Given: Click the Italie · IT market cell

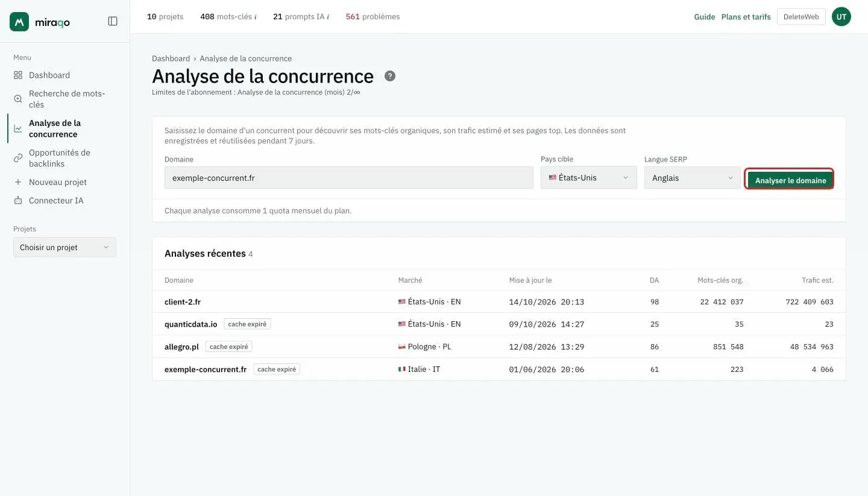Looking at the screenshot, I should pos(420,369).
